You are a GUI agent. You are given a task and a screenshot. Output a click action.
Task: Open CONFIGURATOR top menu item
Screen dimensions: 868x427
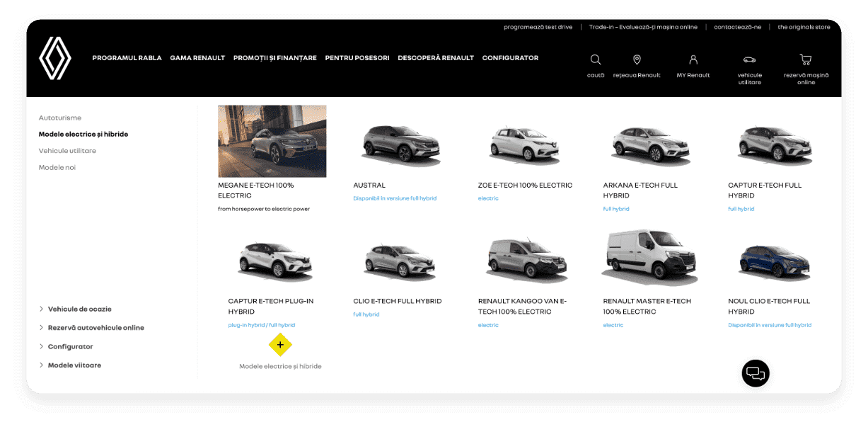tap(510, 58)
